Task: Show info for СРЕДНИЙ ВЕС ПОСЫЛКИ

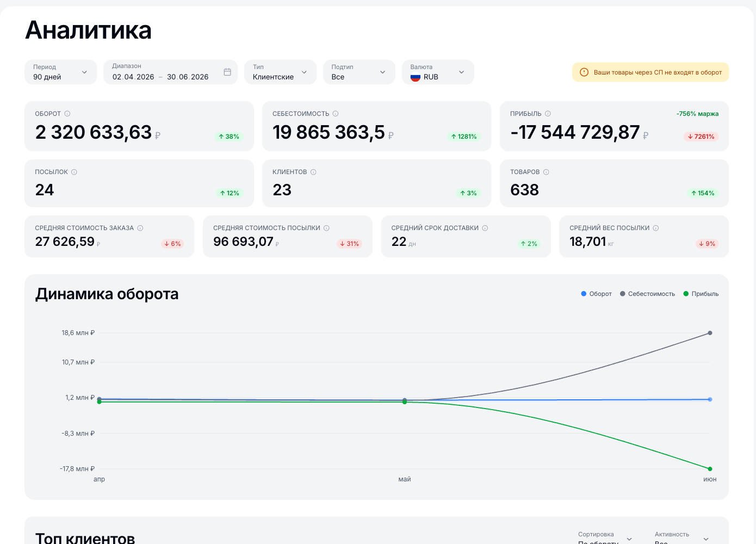Action: [x=656, y=228]
